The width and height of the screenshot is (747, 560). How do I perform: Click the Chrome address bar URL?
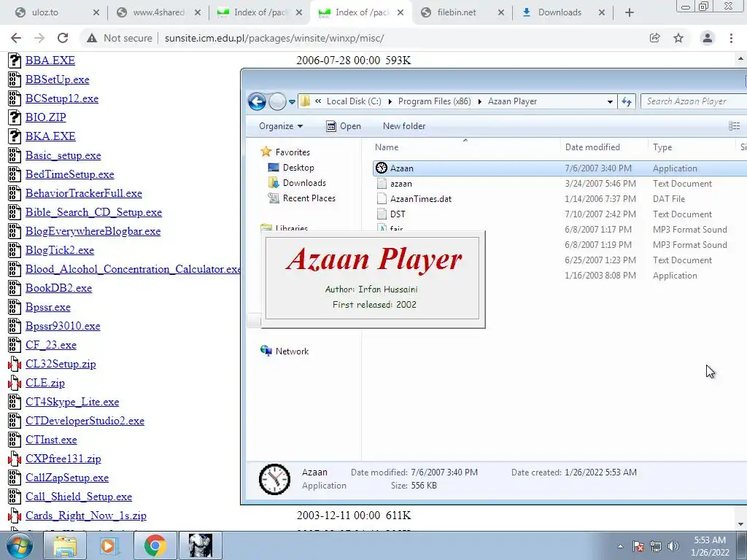tap(274, 38)
